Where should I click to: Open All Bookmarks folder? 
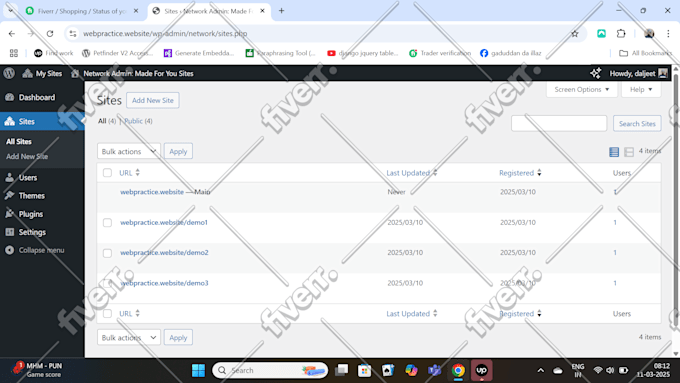(x=645, y=53)
